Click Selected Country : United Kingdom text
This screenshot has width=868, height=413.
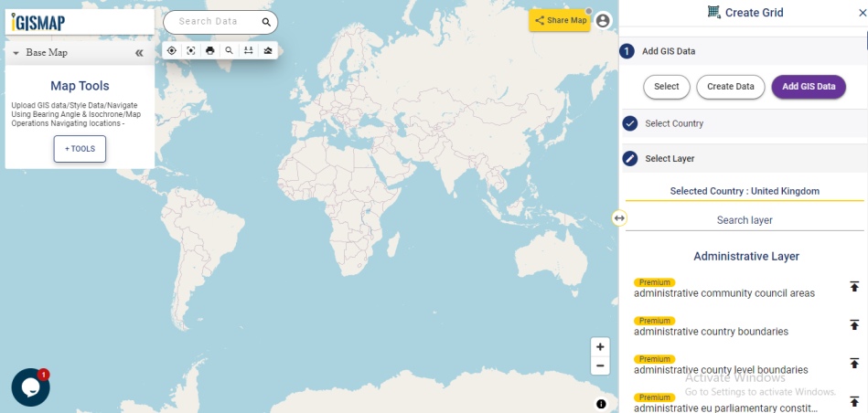(745, 191)
